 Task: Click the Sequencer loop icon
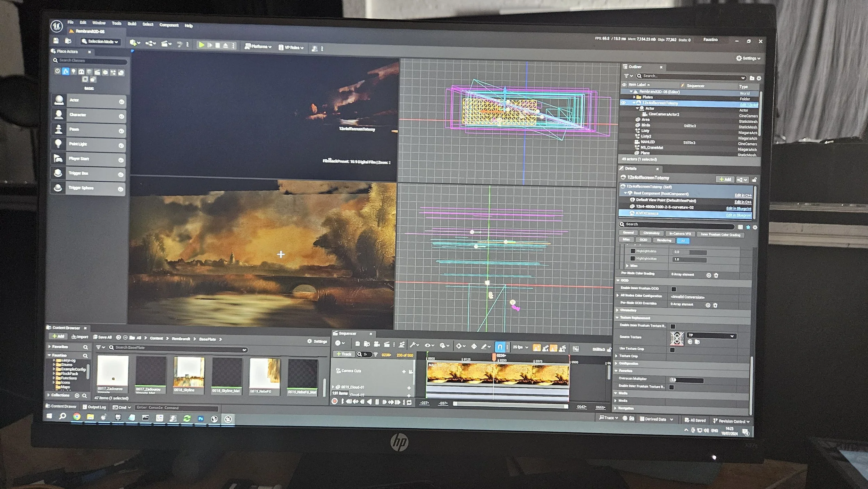point(409,402)
